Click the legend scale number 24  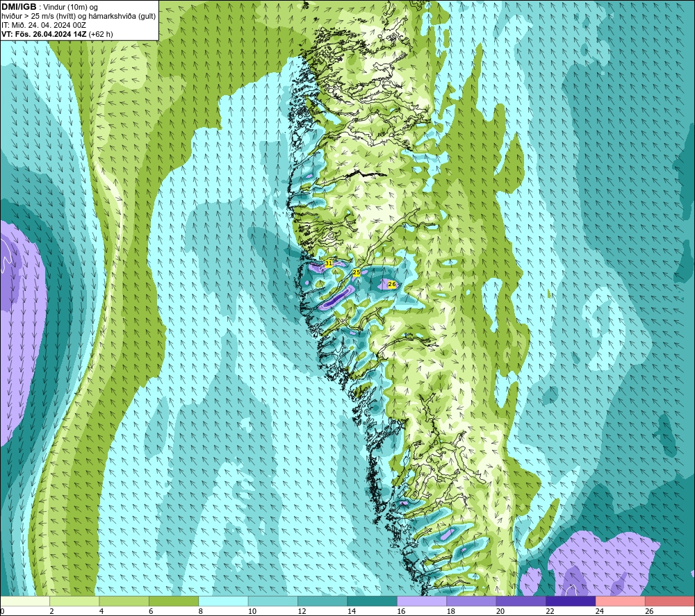tap(600, 612)
